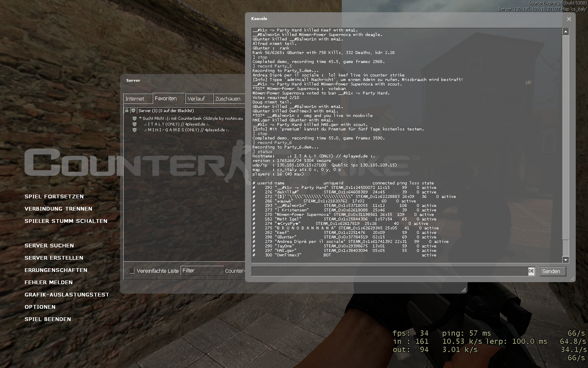Open the Verlauf tab

click(199, 99)
